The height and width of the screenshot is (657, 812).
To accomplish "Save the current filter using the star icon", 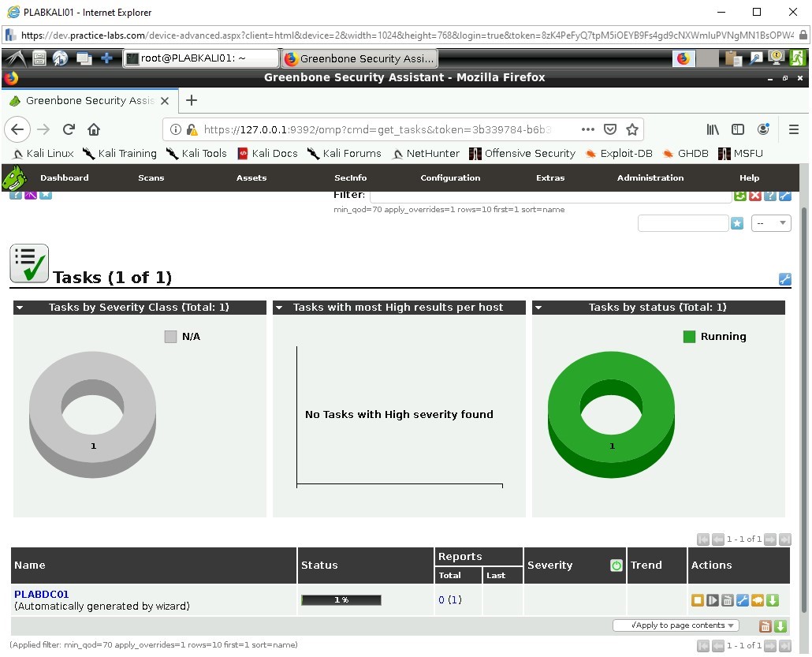I will [737, 223].
